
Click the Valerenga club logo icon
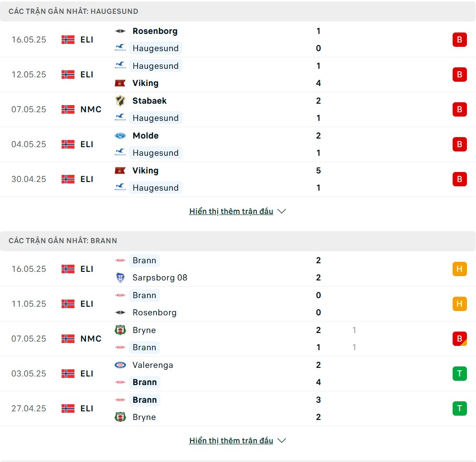pos(120,365)
